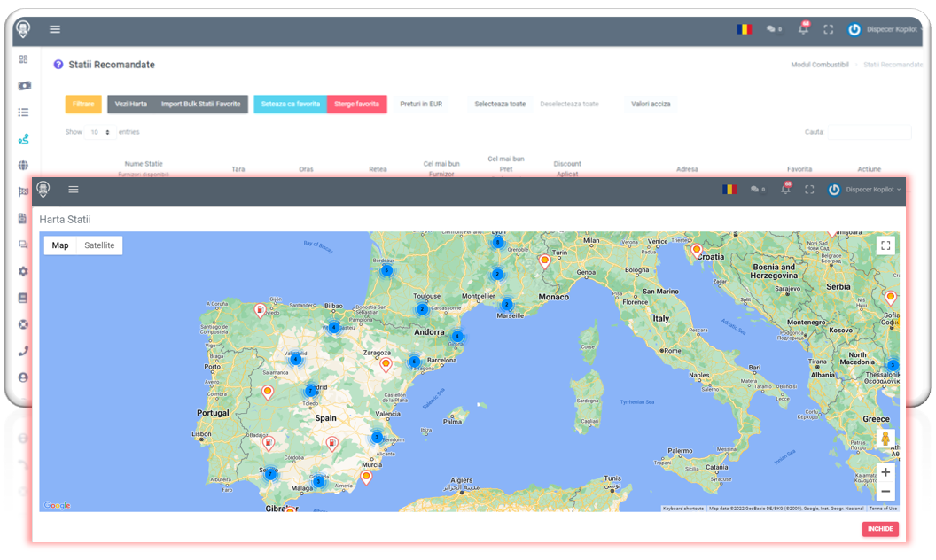The width and height of the screenshot is (936, 560).
Task: Open the route/fuel stations sidebar icon
Action: (24, 139)
